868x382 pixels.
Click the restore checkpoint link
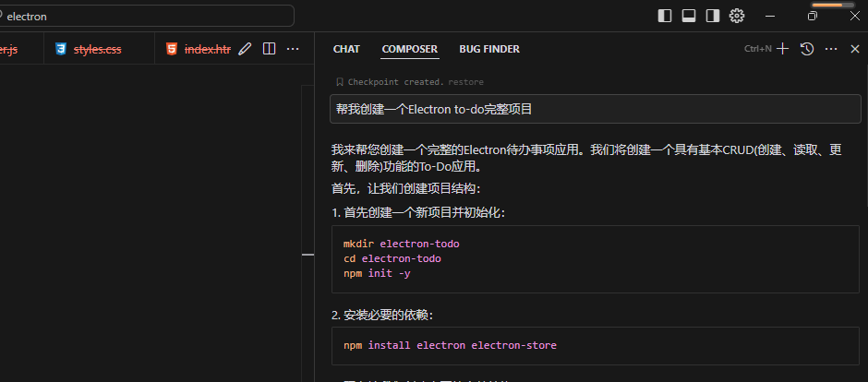click(x=465, y=82)
